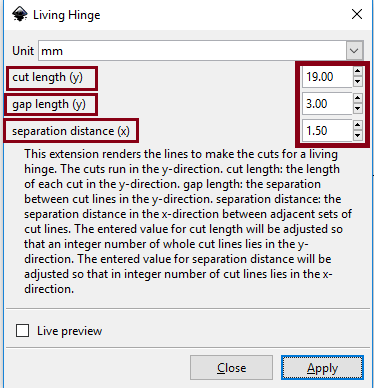Increase gap length with the up arrow
Screen dimensions: 374x388
(x=358, y=99)
